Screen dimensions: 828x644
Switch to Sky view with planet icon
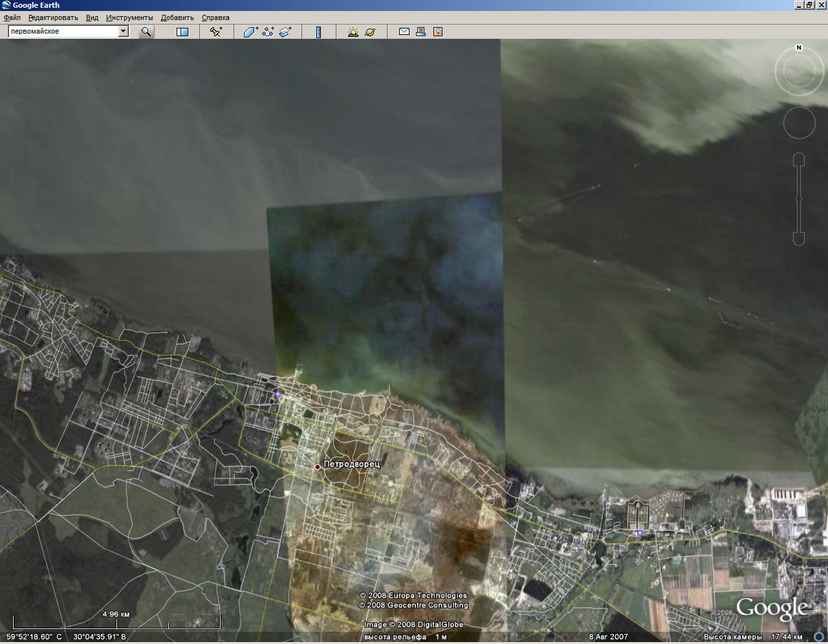pos(370,32)
